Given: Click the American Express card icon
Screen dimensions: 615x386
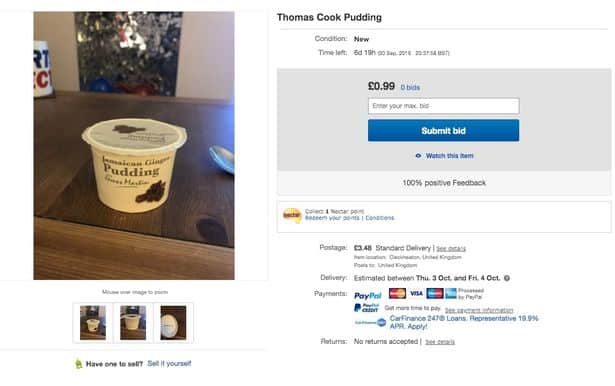Looking at the screenshot, I should (x=451, y=293).
